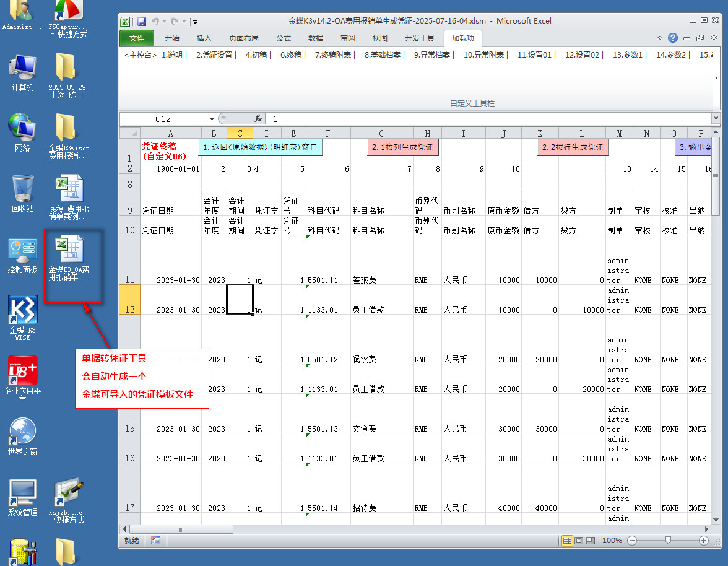Click the 2.2按行生成凭证 button
Image resolution: width=728 pixels, height=566 pixels.
(573, 147)
